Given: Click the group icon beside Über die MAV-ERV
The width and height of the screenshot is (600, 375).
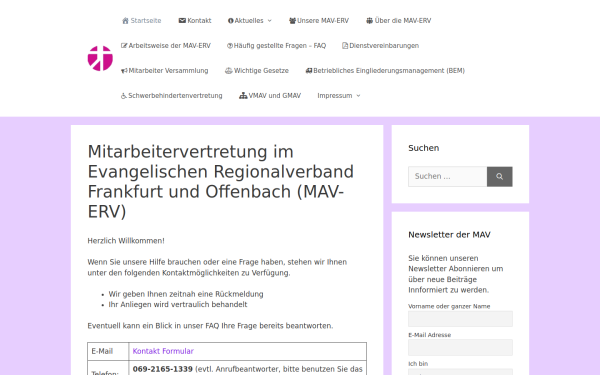Looking at the screenshot, I should click(x=370, y=21).
